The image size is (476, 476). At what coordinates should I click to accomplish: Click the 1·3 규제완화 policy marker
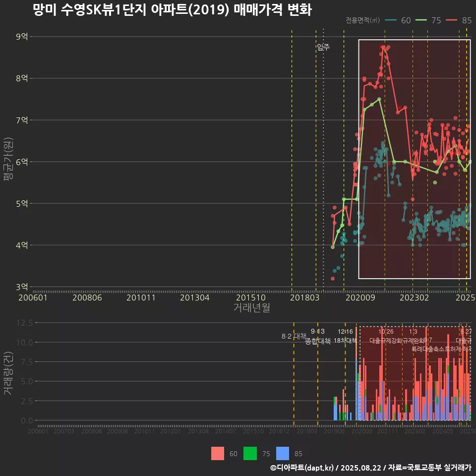pyautogui.click(x=413, y=336)
